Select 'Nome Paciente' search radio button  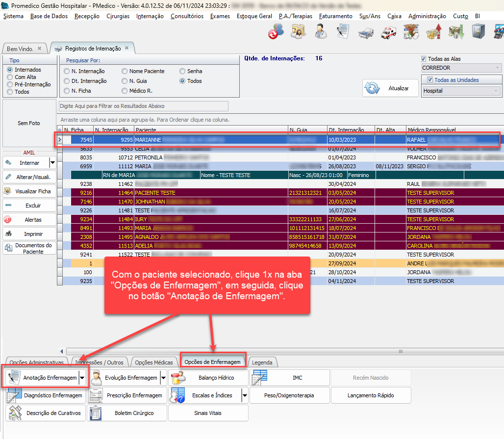tap(125, 71)
